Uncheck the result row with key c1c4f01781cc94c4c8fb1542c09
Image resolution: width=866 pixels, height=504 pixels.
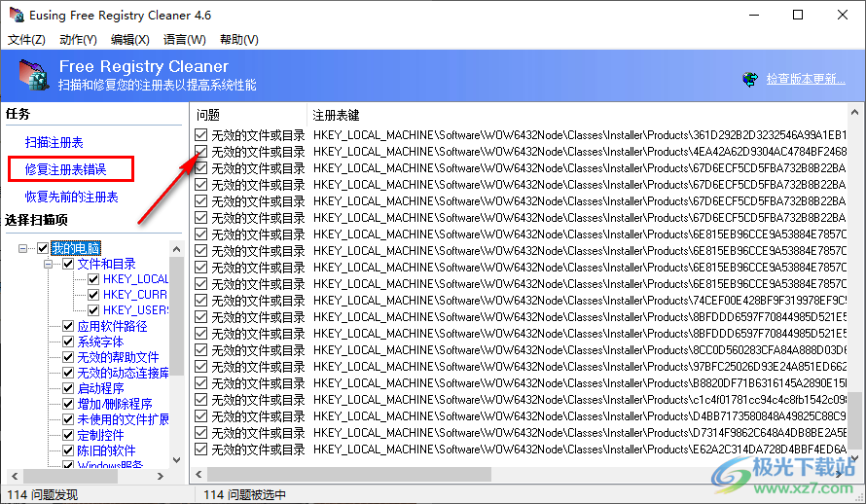(x=201, y=400)
